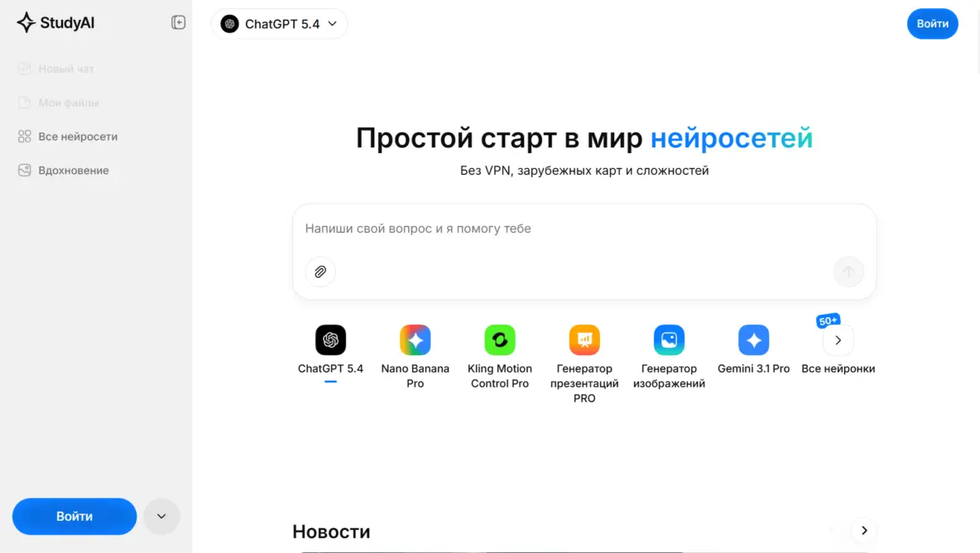Click the StudyAI star logo

26,22
